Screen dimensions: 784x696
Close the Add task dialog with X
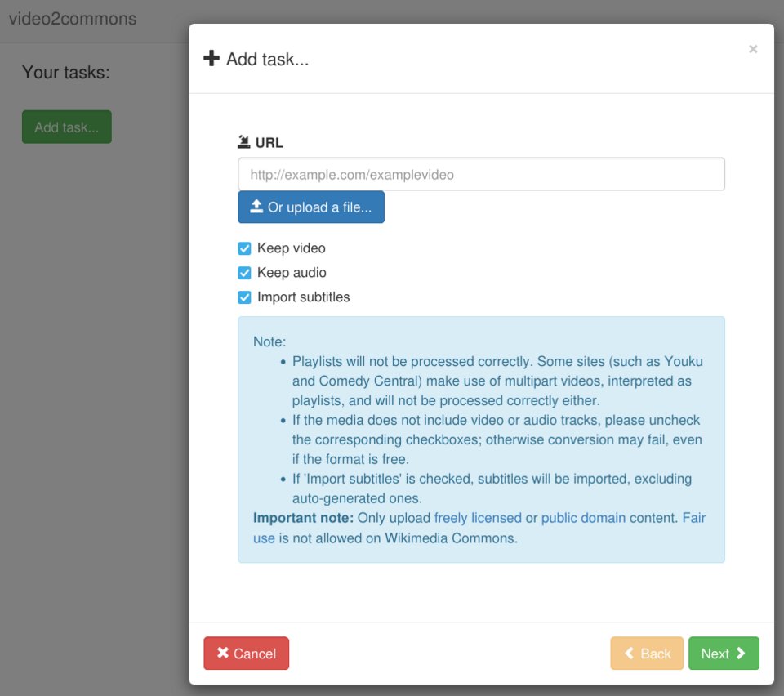point(753,49)
